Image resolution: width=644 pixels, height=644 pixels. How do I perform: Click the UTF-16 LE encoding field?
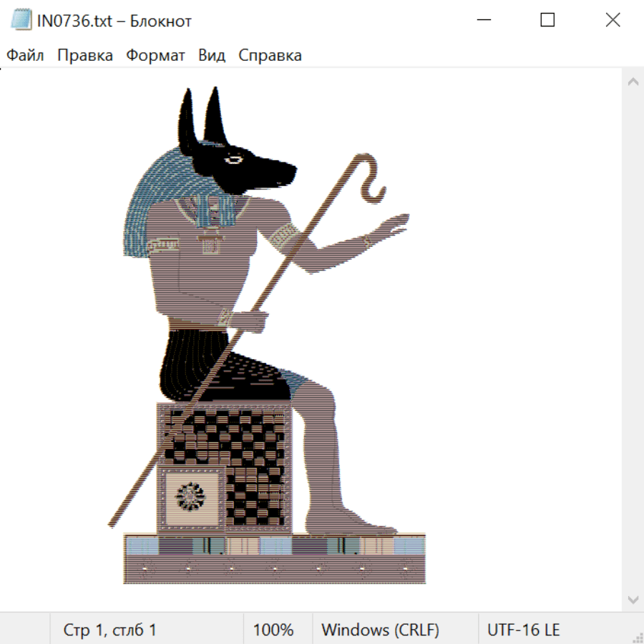point(523,630)
